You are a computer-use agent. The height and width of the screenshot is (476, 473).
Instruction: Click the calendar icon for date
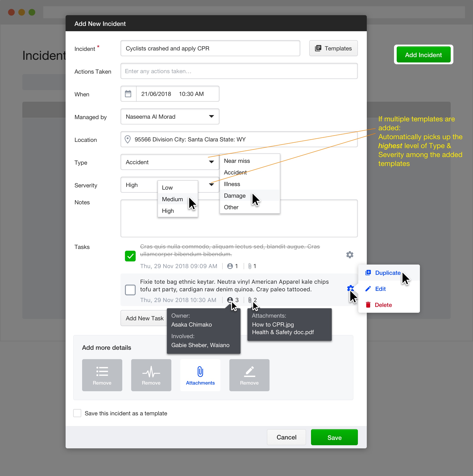pos(128,93)
